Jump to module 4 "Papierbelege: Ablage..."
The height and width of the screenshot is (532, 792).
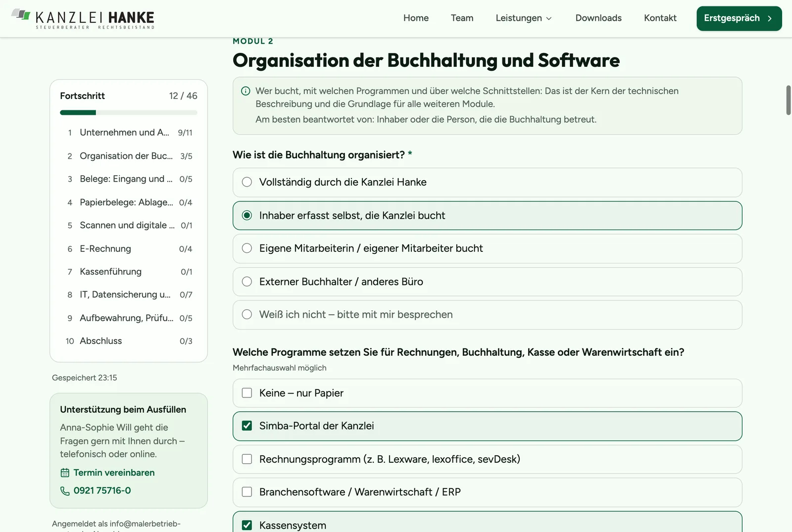(x=129, y=202)
